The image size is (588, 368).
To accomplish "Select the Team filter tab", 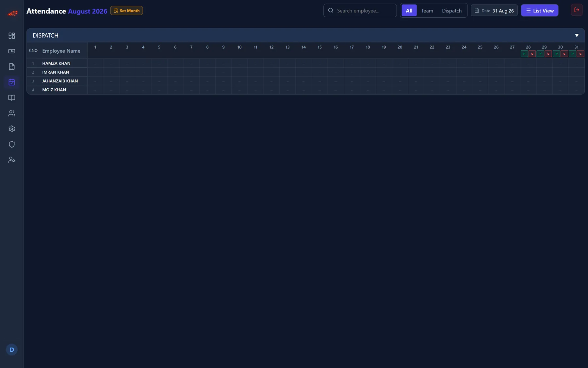I will pos(427,10).
